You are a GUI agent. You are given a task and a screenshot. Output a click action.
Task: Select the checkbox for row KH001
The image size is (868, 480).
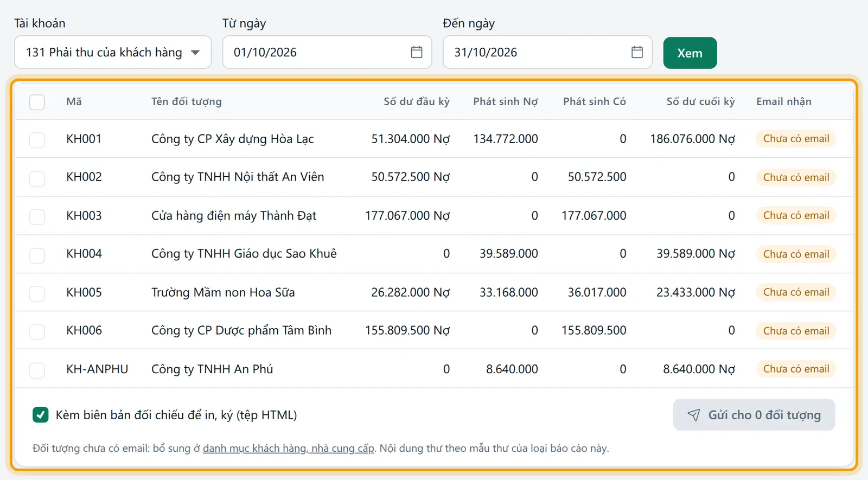[x=37, y=140]
